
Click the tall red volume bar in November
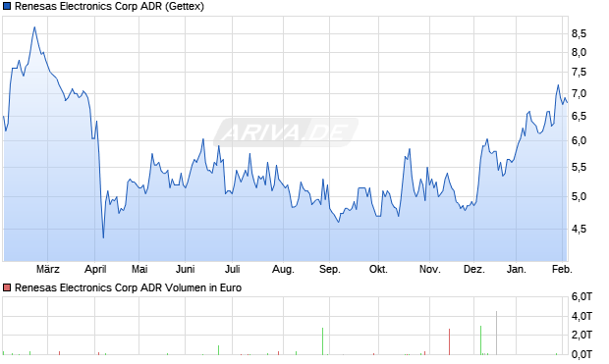coord(449,341)
